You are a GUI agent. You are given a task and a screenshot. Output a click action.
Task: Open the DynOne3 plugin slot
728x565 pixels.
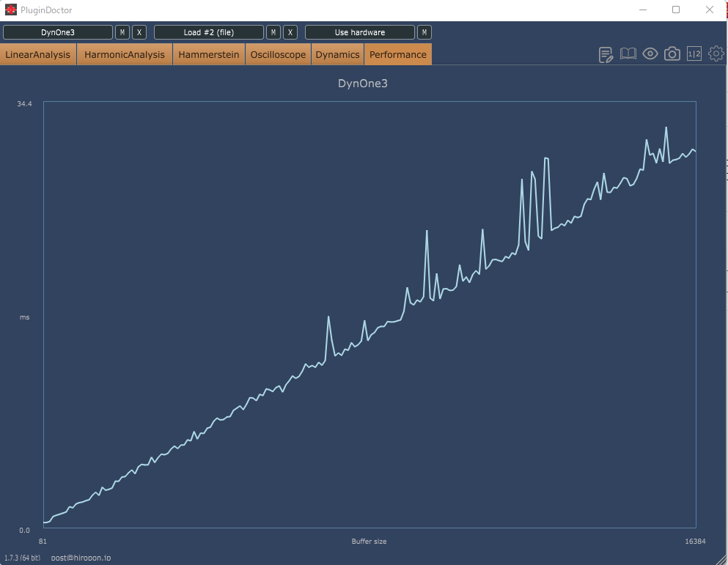58,32
